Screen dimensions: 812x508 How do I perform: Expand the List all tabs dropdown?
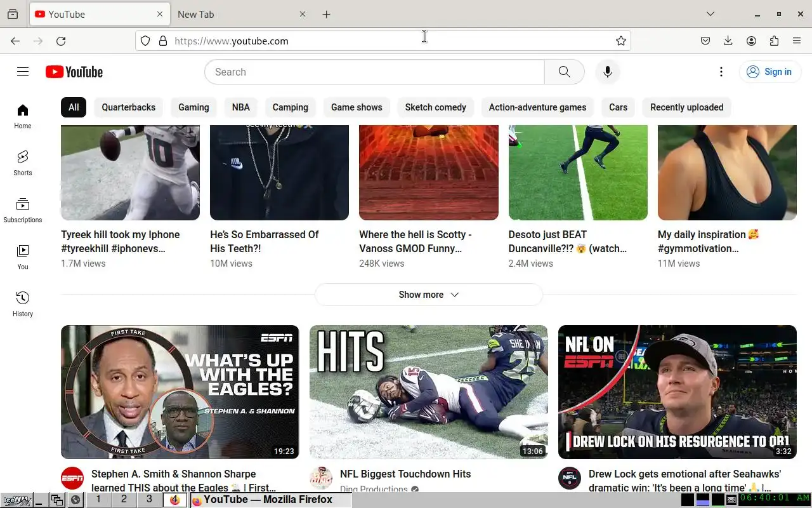[710, 14]
